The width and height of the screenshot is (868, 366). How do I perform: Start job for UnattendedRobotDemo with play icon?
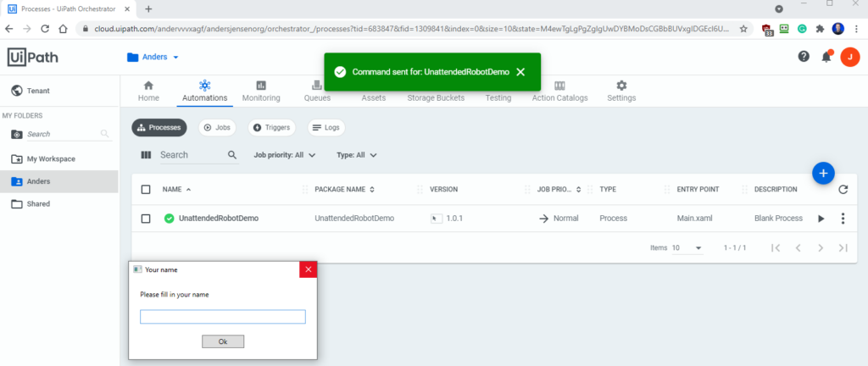[821, 219]
